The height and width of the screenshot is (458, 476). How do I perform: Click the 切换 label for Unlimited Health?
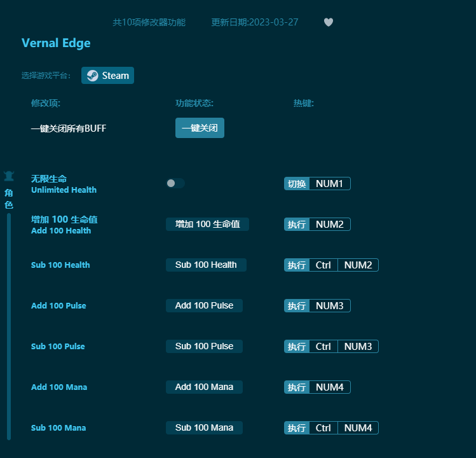click(x=297, y=184)
